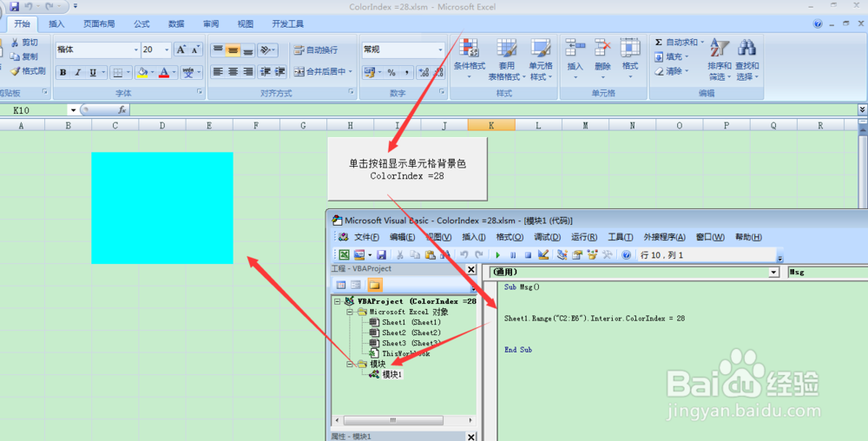Click the View Code icon in project panel
The image size is (868, 441).
point(341,285)
